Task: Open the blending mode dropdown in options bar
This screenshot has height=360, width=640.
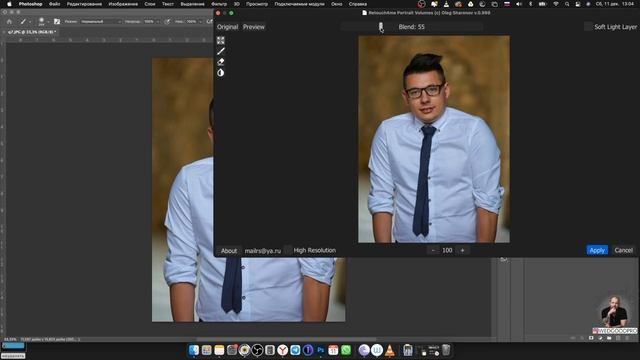Action: pyautogui.click(x=100, y=22)
